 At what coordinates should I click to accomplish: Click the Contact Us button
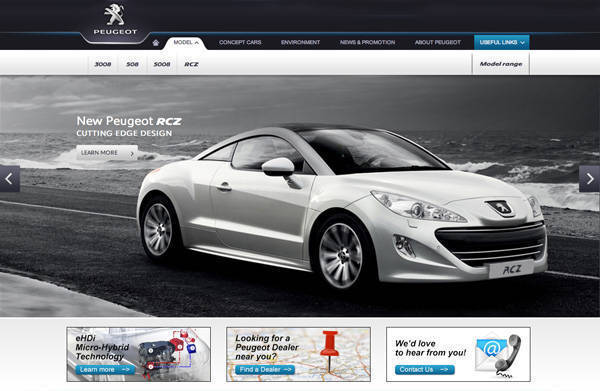click(x=425, y=370)
